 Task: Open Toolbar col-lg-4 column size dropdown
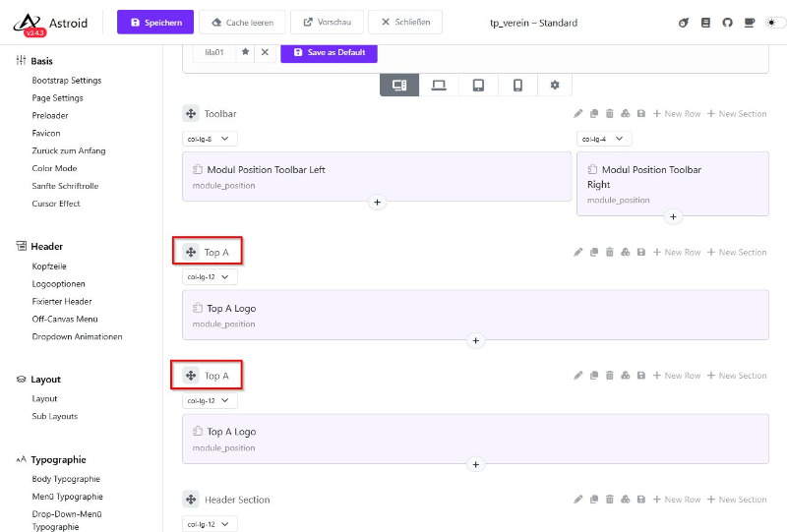coord(604,139)
